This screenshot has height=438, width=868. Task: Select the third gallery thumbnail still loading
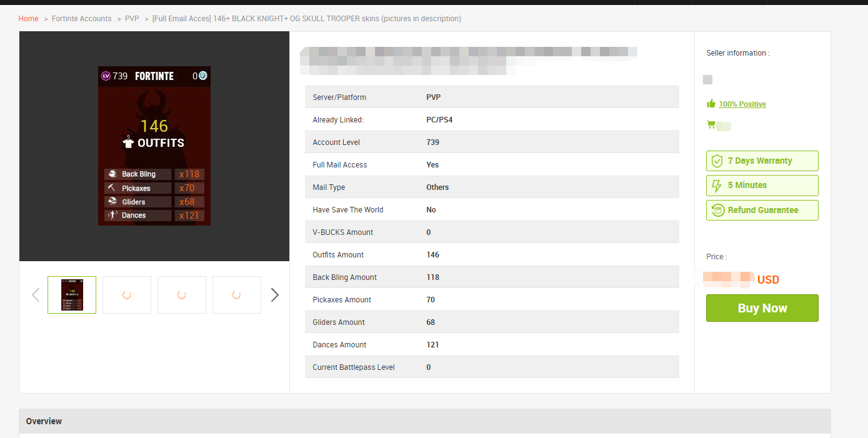pos(182,295)
